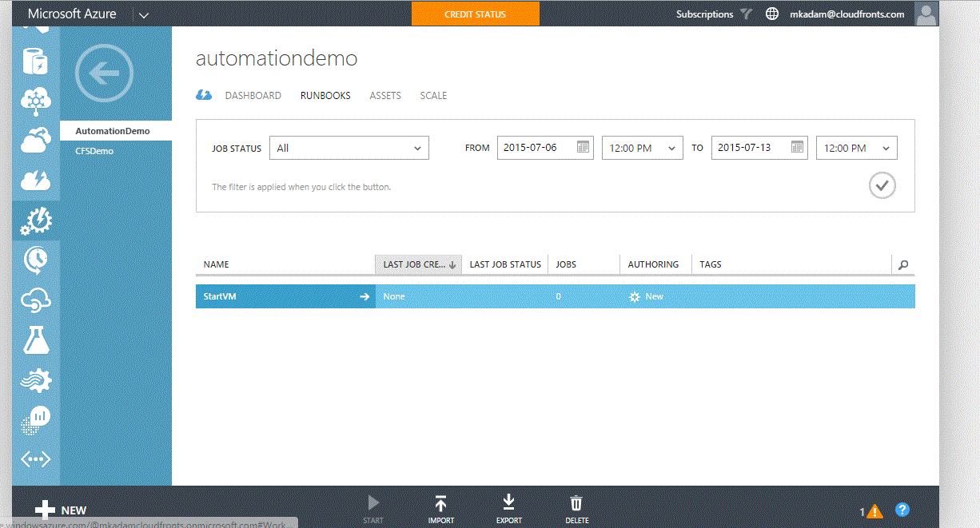
Task: Click the quick start cloud icon before Dashboard
Action: pos(204,95)
